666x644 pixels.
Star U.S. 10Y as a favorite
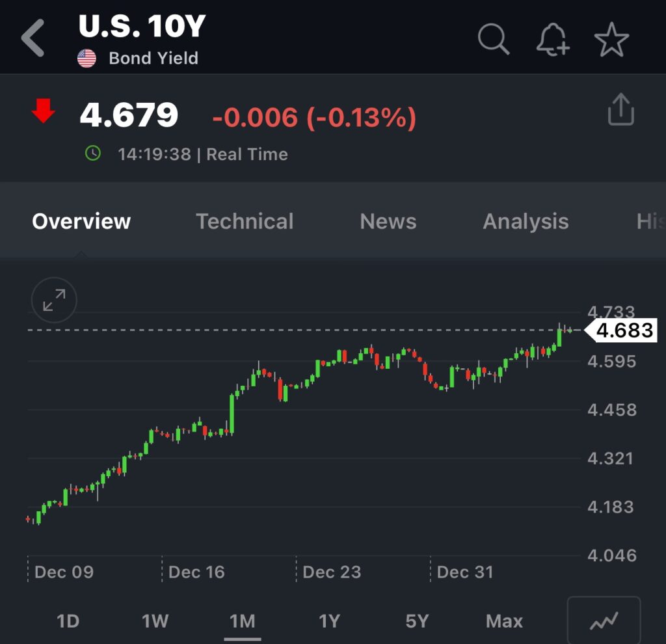pyautogui.click(x=611, y=40)
